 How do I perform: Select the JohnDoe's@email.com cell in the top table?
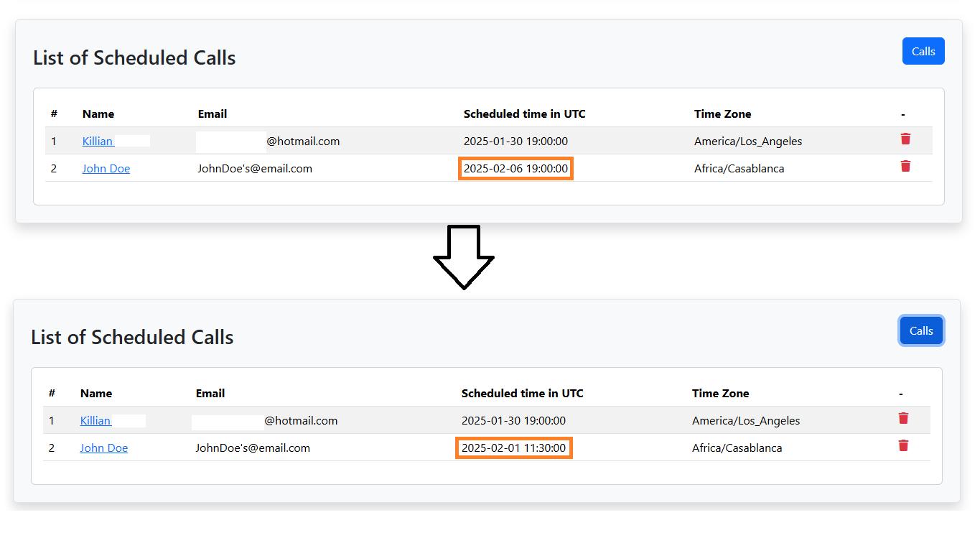[255, 169]
